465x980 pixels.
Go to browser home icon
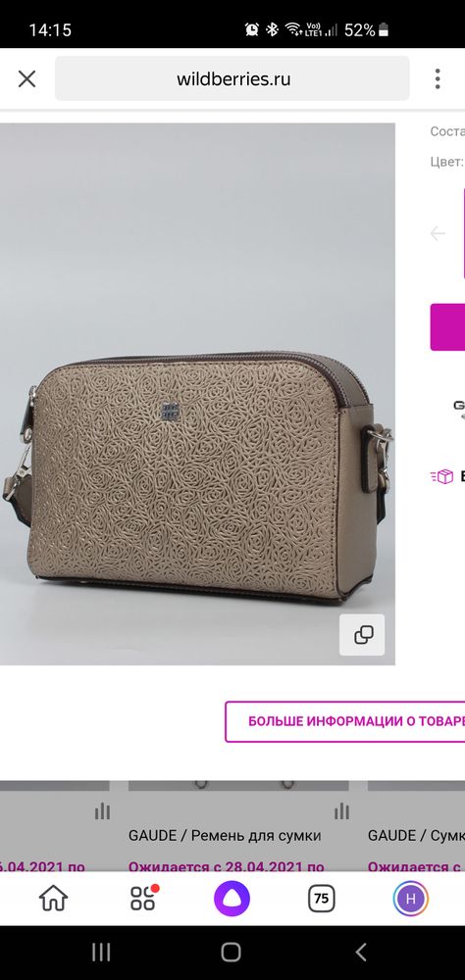[x=53, y=899]
